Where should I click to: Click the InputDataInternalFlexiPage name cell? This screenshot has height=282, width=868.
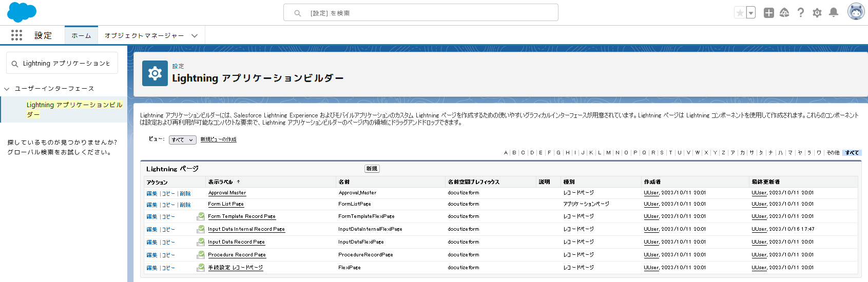(x=370, y=229)
